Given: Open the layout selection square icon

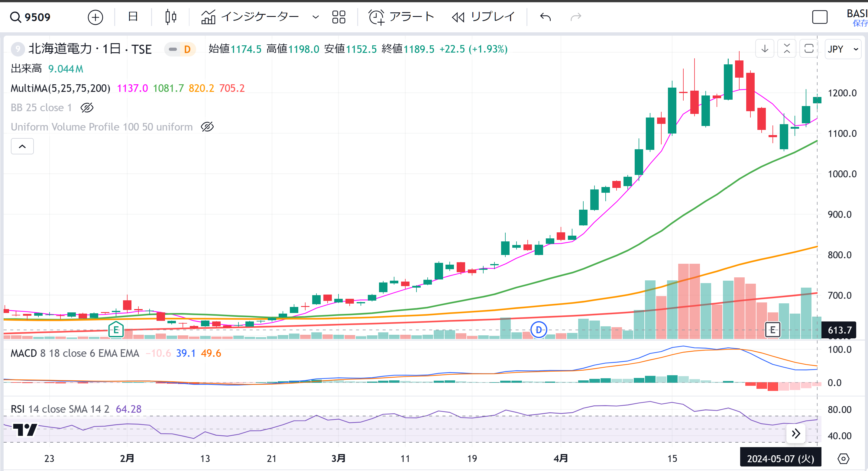Looking at the screenshot, I should pyautogui.click(x=819, y=17).
